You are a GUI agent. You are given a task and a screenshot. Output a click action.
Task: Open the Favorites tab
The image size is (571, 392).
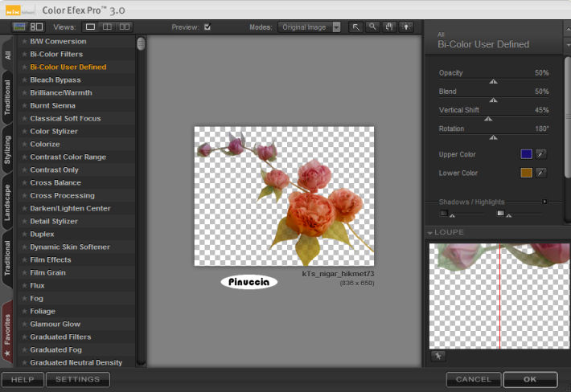(x=8, y=329)
